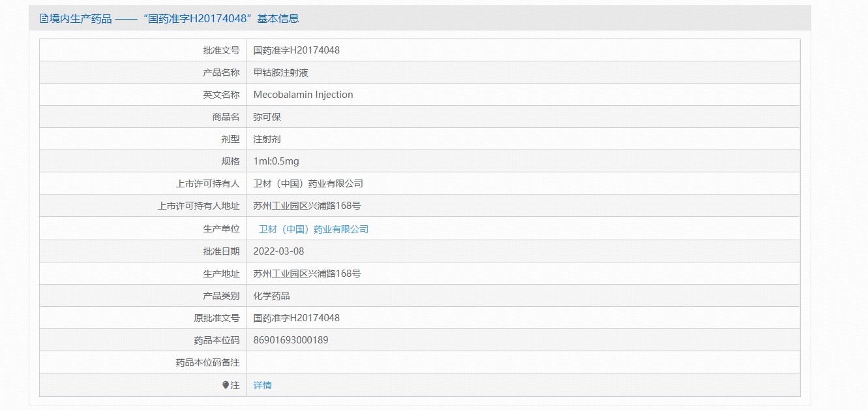Click the specification value 1ml:0.5mg
Screen dimensions: 868x410
pos(276,161)
